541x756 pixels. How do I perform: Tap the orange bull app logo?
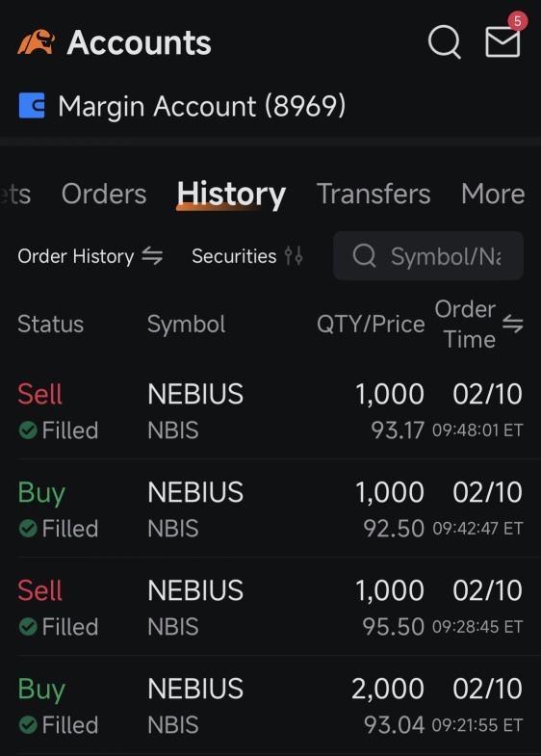(37, 42)
